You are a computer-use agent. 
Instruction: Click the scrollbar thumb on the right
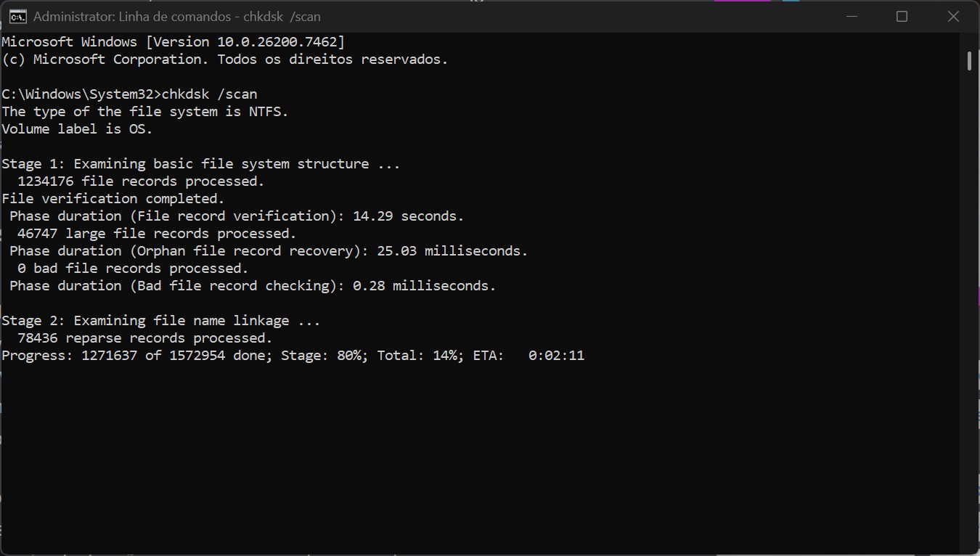point(970,61)
